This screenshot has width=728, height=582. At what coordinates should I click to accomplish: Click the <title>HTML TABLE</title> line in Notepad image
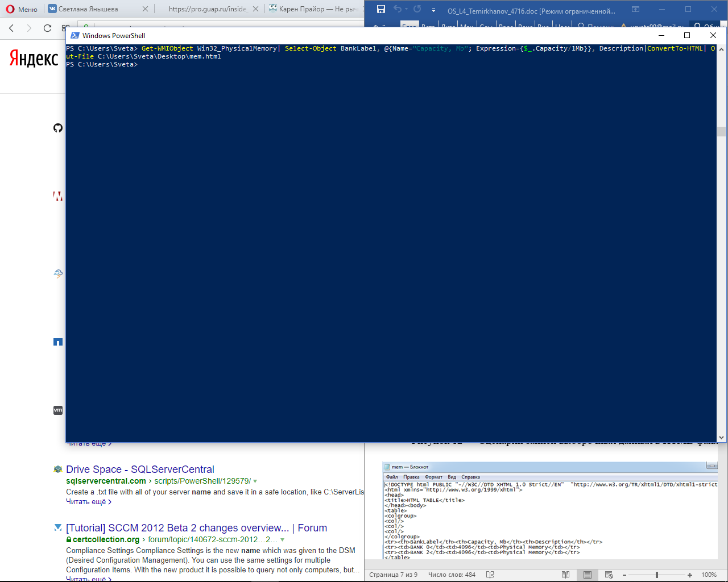[x=424, y=500]
